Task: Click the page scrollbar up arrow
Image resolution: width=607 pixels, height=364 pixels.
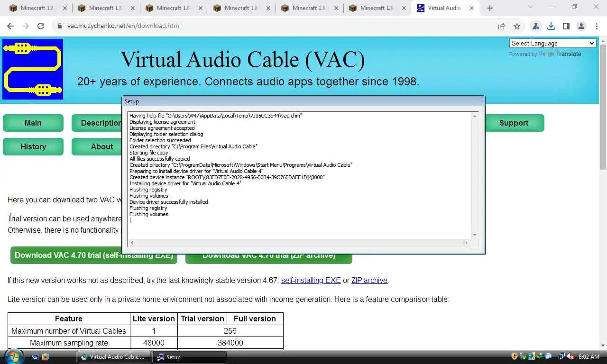Action: [603, 41]
